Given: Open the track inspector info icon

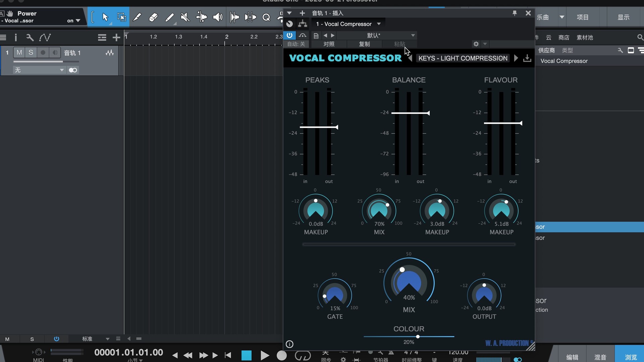Looking at the screenshot, I should click(16, 38).
